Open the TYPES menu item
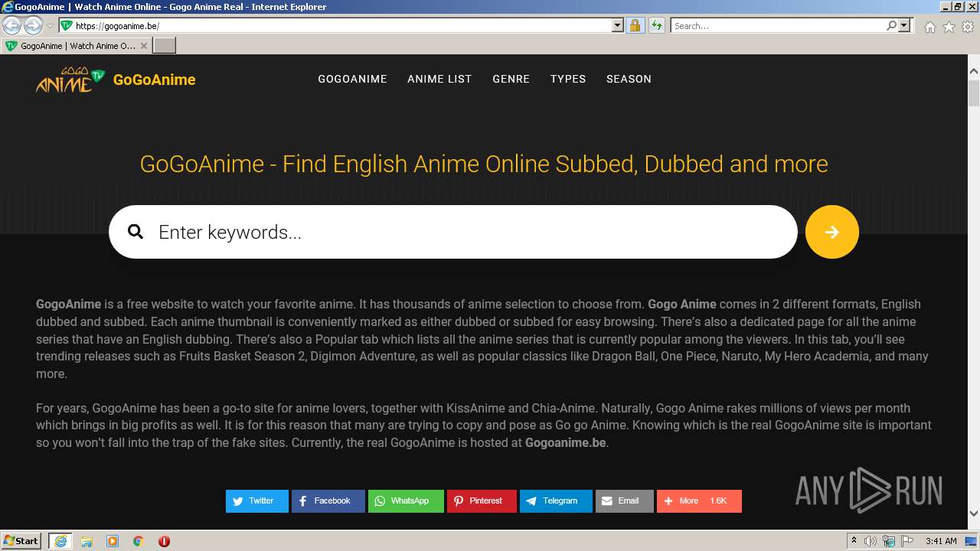 click(x=568, y=79)
